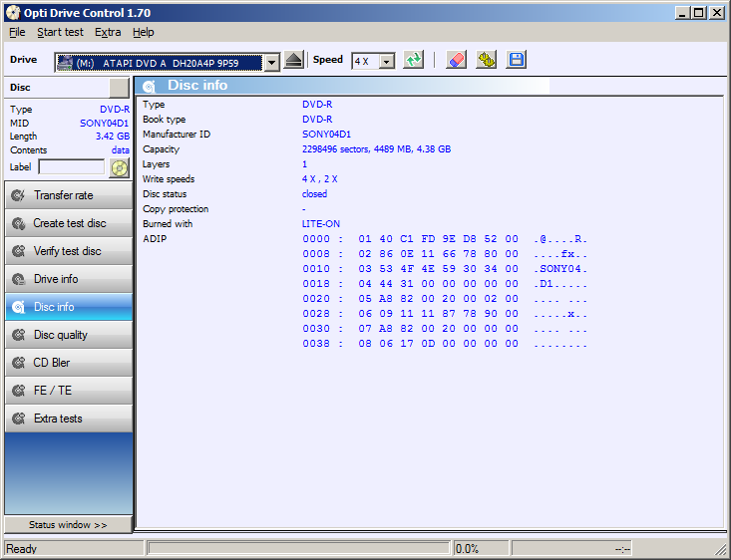Click the Disc info header icon
Viewport: 731px width, 560px height.
tap(149, 86)
